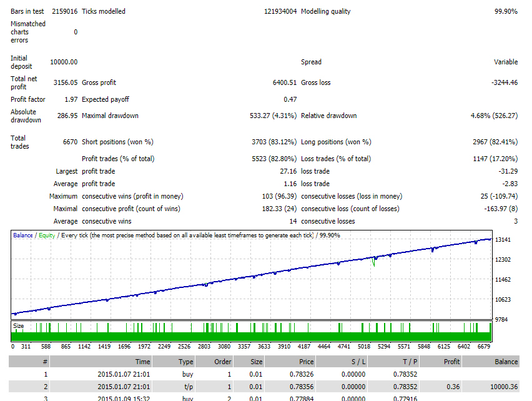Select the T/P value 0.77916 in row 3
Image resolution: width=532 pixels, height=401 pixels.
coord(405,399)
